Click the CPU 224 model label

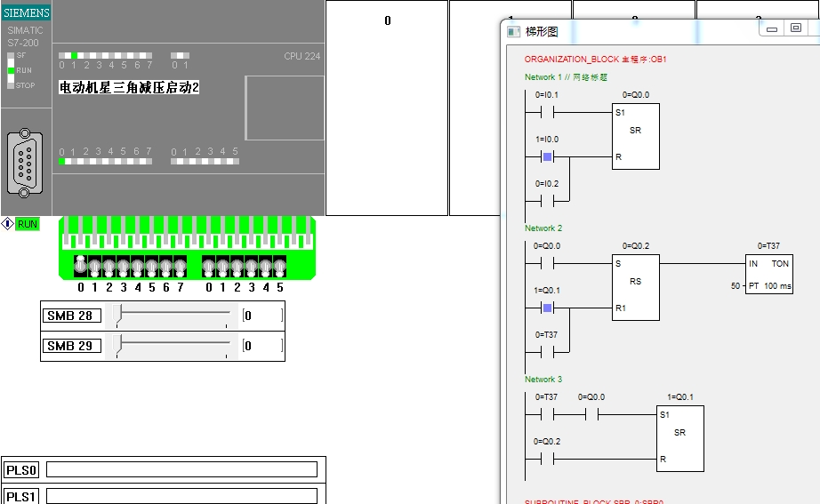[302, 56]
